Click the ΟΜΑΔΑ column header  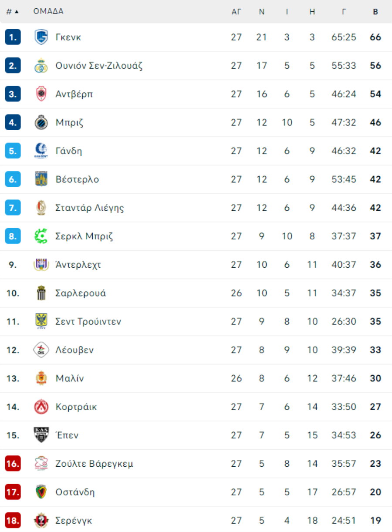tap(48, 11)
